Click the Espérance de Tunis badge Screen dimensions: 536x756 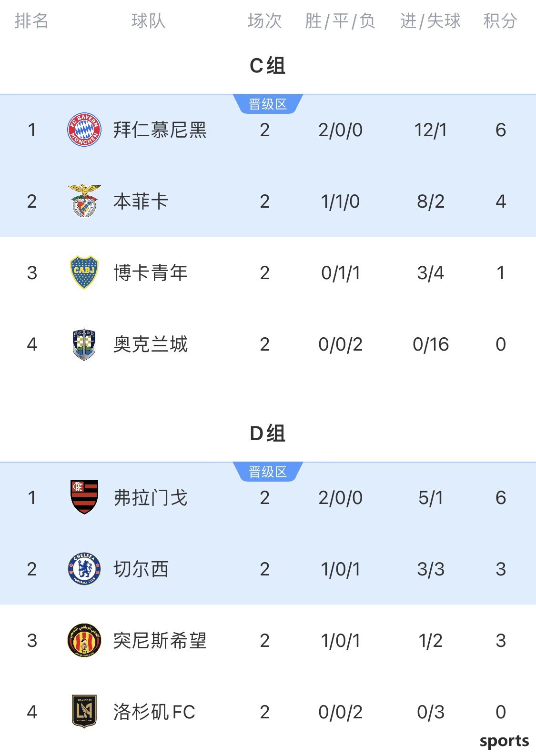84,640
